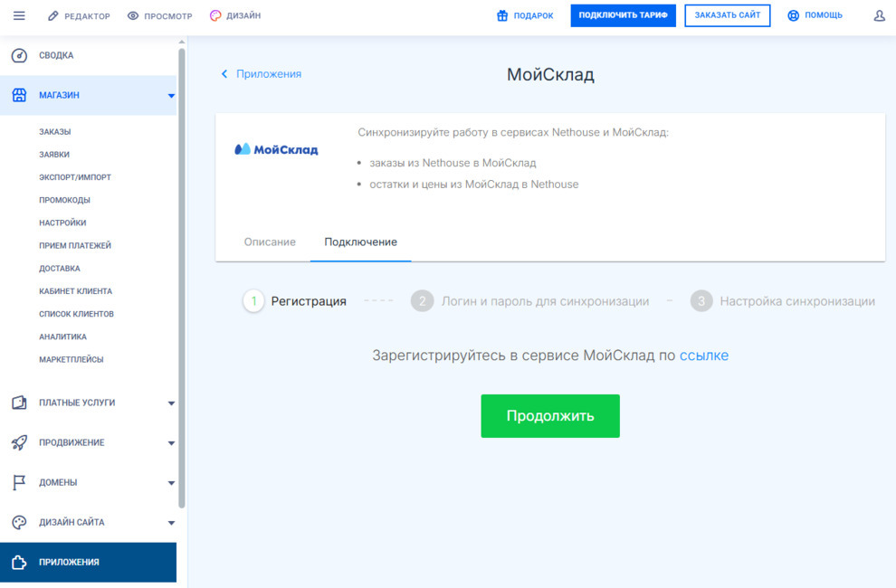Click 'Настройка синхронизации' step label
The width and height of the screenshot is (896, 588).
(x=797, y=301)
